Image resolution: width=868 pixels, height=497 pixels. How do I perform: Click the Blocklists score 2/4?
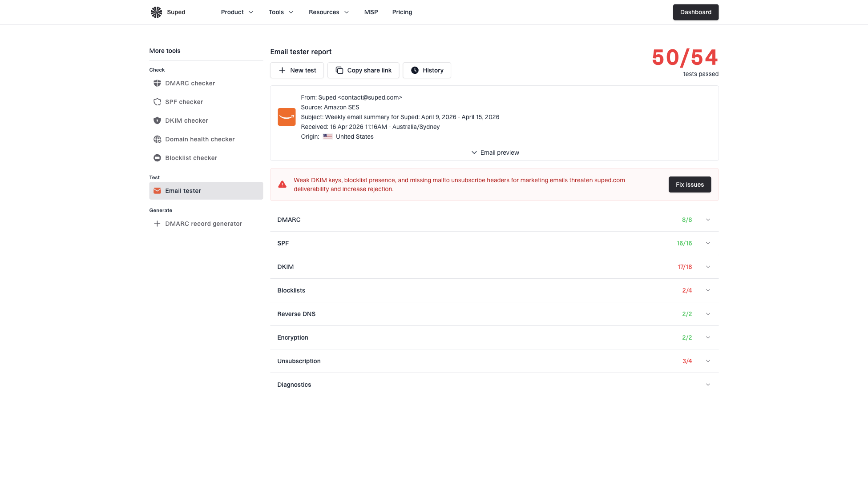tap(687, 290)
